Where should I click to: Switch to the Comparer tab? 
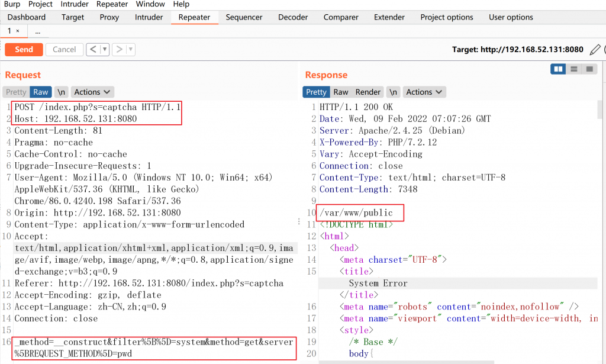[341, 17]
